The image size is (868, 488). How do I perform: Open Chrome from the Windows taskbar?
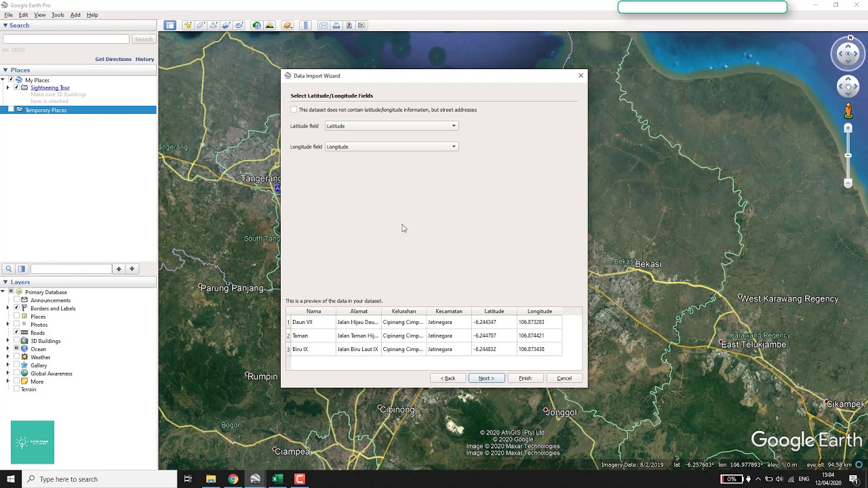click(x=233, y=479)
